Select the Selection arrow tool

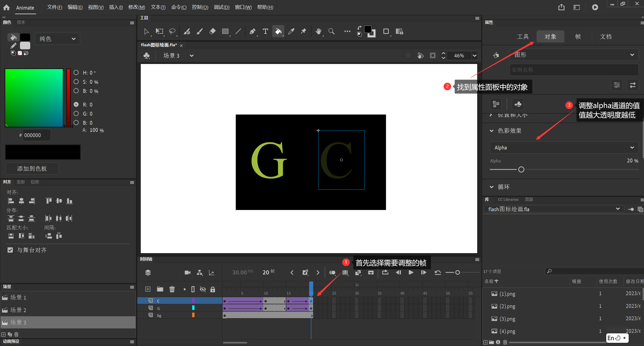[x=146, y=31]
